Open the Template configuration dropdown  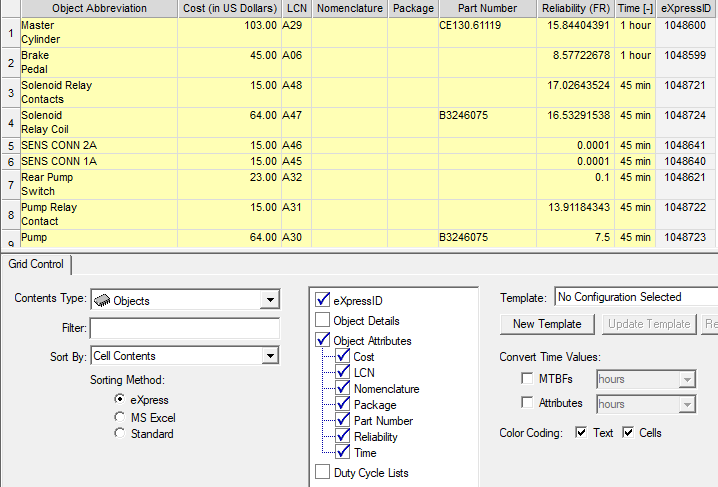[636, 297]
